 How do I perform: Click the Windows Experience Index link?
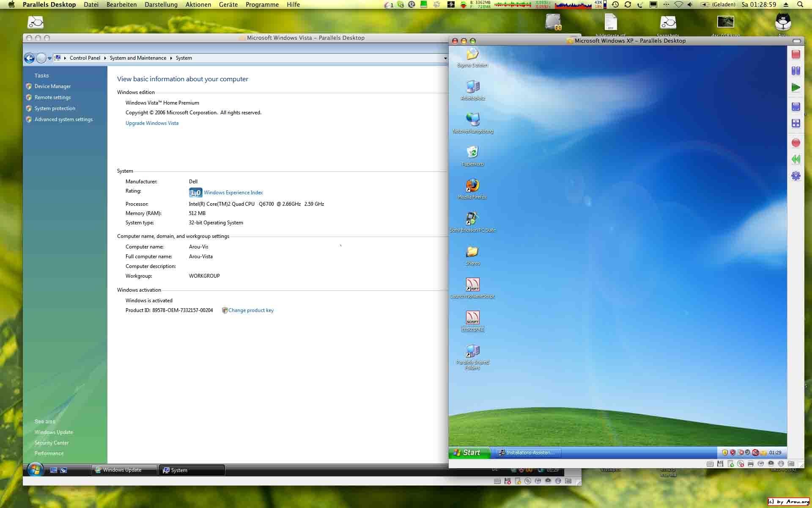(233, 193)
